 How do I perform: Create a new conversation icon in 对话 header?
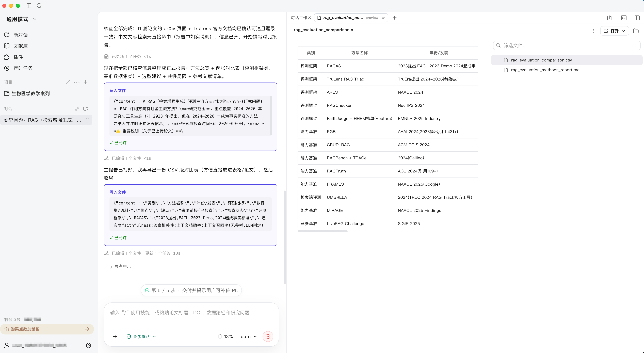click(86, 109)
